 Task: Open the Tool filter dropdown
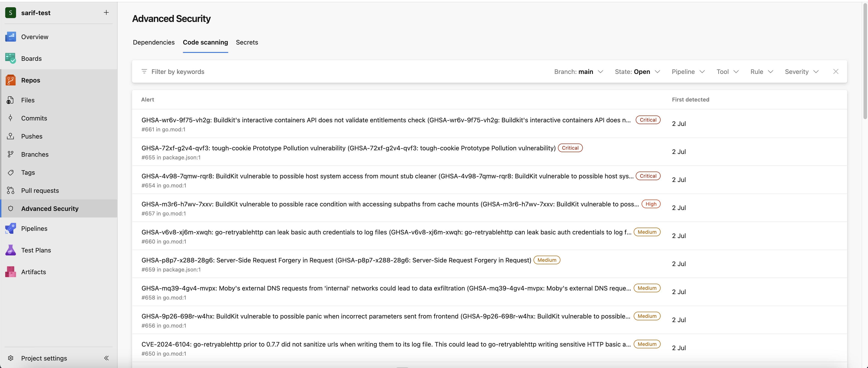point(727,71)
